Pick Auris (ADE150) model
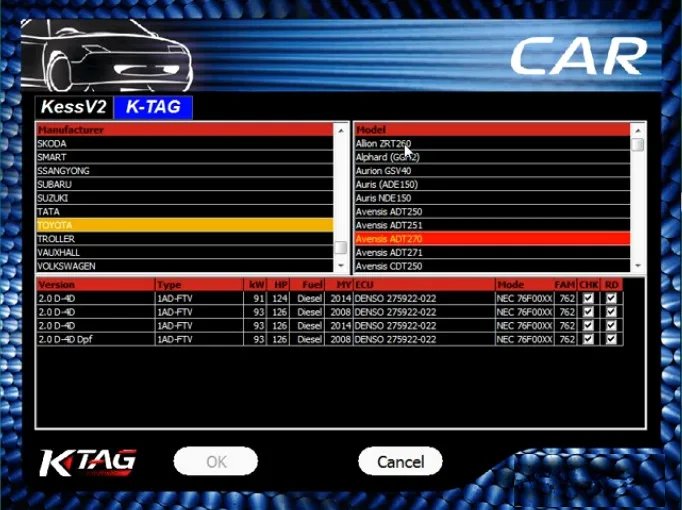Image resolution: width=682 pixels, height=510 pixels. [x=492, y=184]
